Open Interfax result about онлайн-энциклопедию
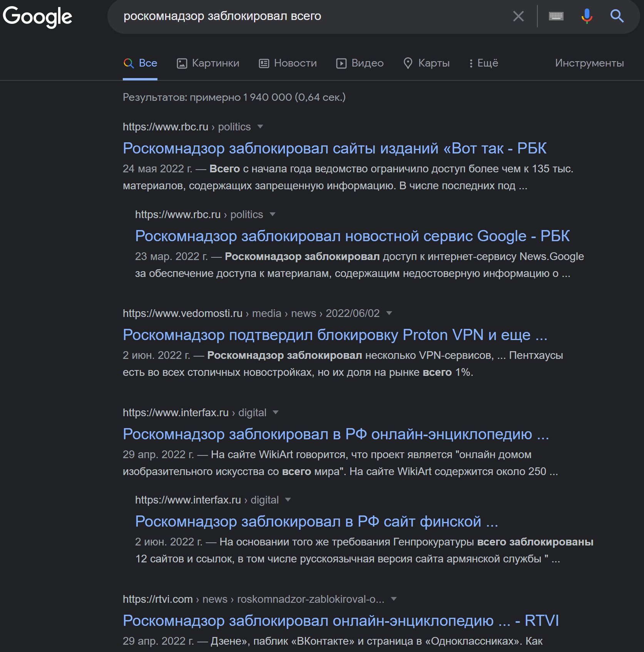Screen dimensions: 644x652 point(335,434)
